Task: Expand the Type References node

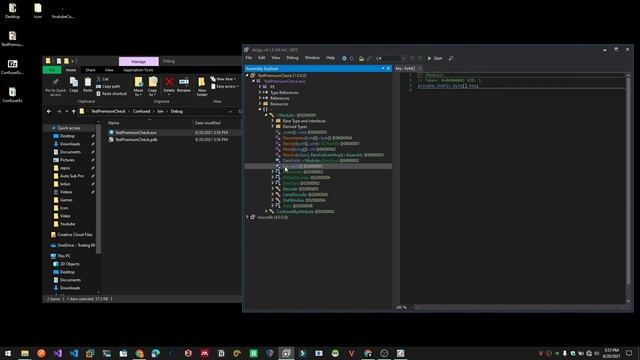Action: coord(260,93)
